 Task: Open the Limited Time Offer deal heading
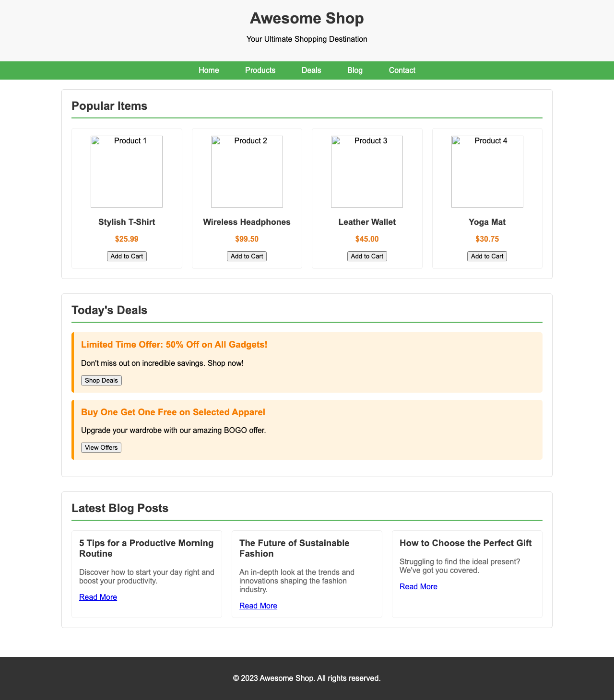click(174, 345)
